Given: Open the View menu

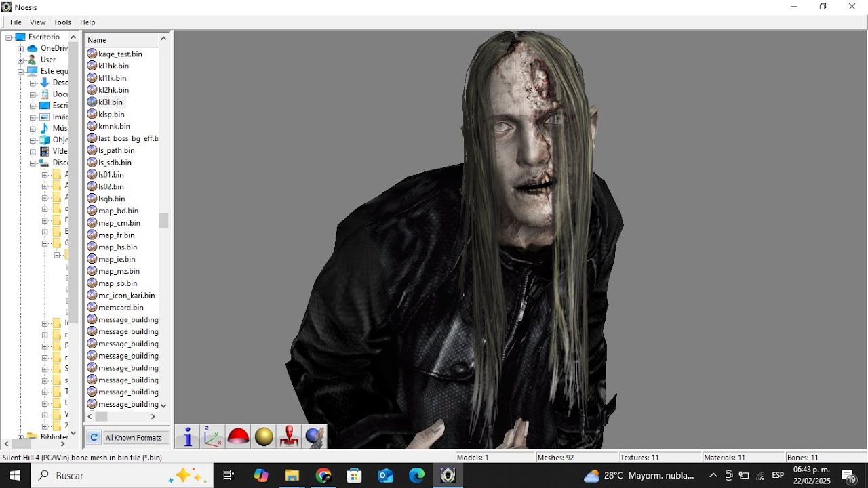Looking at the screenshot, I should [x=38, y=22].
